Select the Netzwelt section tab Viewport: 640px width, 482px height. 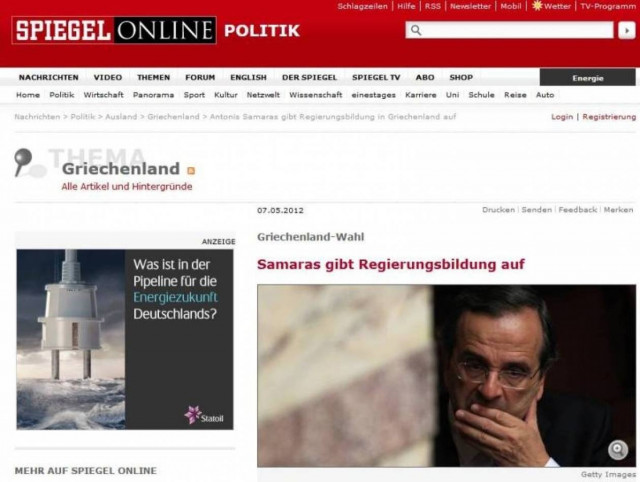(263, 95)
